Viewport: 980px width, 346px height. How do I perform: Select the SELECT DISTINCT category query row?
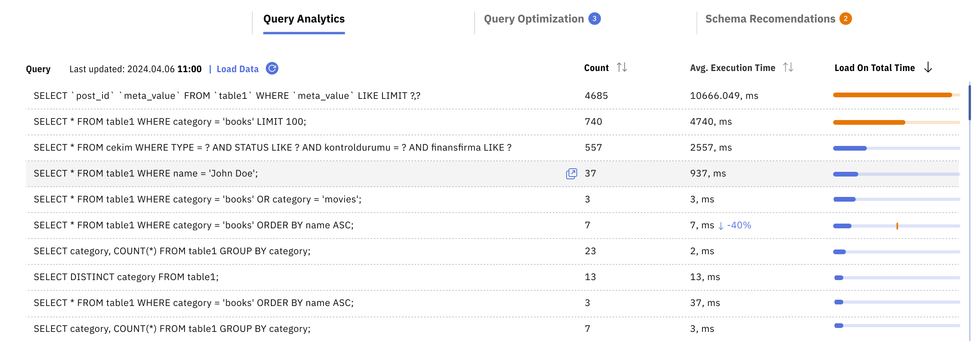(126, 277)
